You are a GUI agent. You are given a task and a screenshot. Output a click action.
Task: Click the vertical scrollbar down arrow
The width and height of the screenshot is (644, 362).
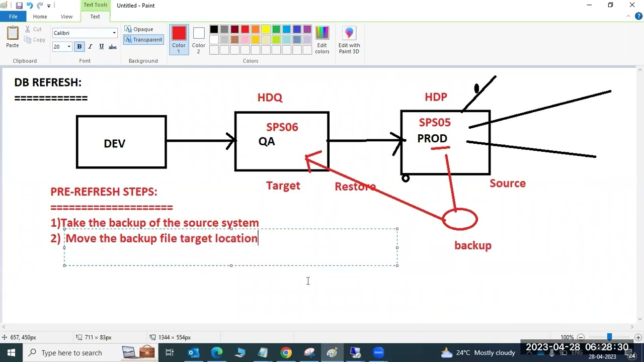tap(640, 319)
